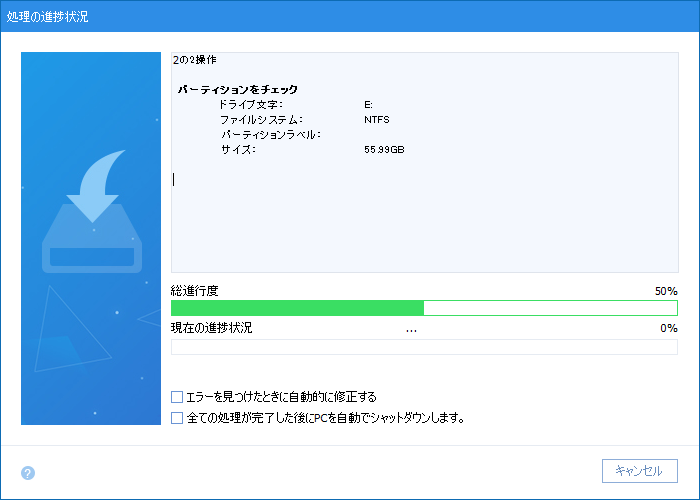The height and width of the screenshot is (500, 700).
Task: Click the サイズ label
Action: (x=238, y=150)
